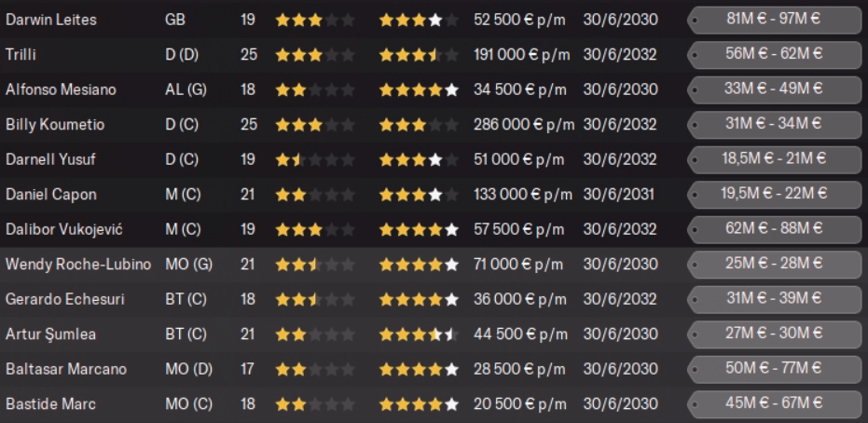The height and width of the screenshot is (423, 868).
Task: Open Darwin Leites' player profile
Action: click(51, 20)
